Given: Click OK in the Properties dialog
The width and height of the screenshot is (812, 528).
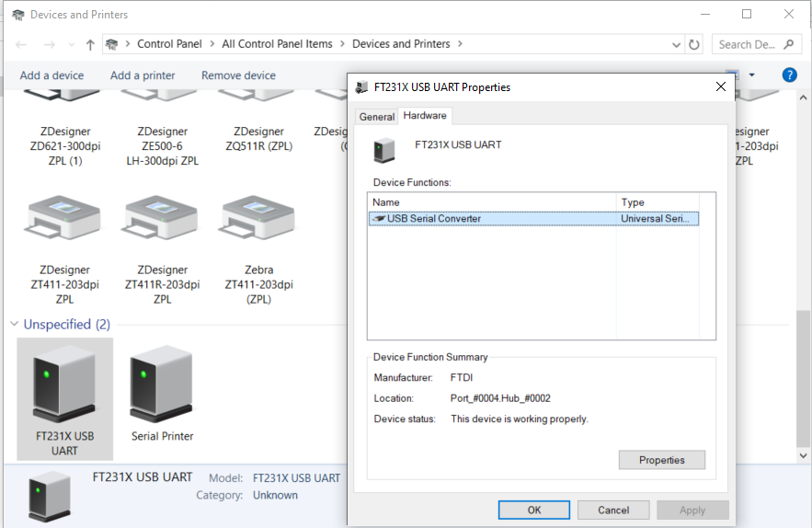Looking at the screenshot, I should coord(534,510).
